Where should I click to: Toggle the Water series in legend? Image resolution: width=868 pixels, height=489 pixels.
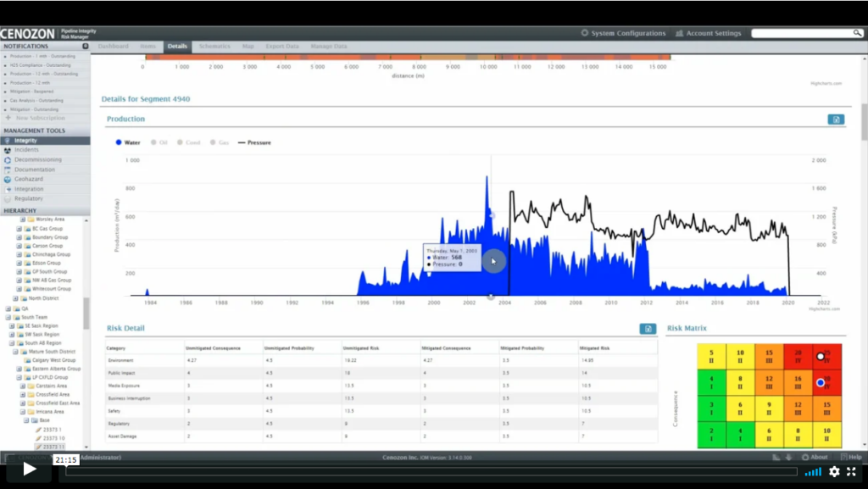(x=128, y=142)
